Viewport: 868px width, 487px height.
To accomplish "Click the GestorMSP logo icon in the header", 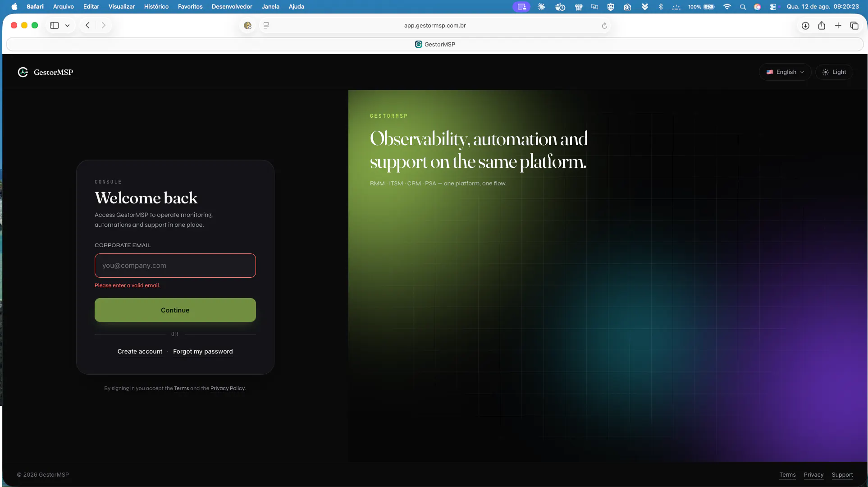I will 23,72.
